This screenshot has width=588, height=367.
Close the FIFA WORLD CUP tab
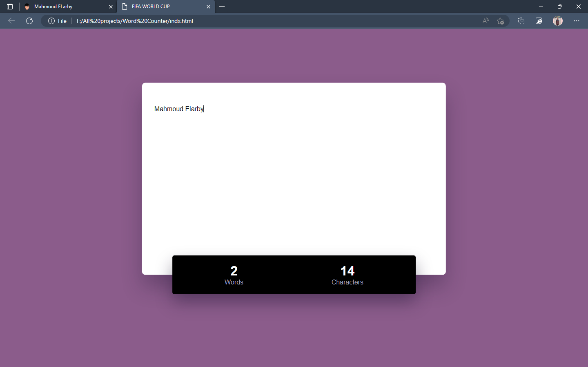point(208,7)
